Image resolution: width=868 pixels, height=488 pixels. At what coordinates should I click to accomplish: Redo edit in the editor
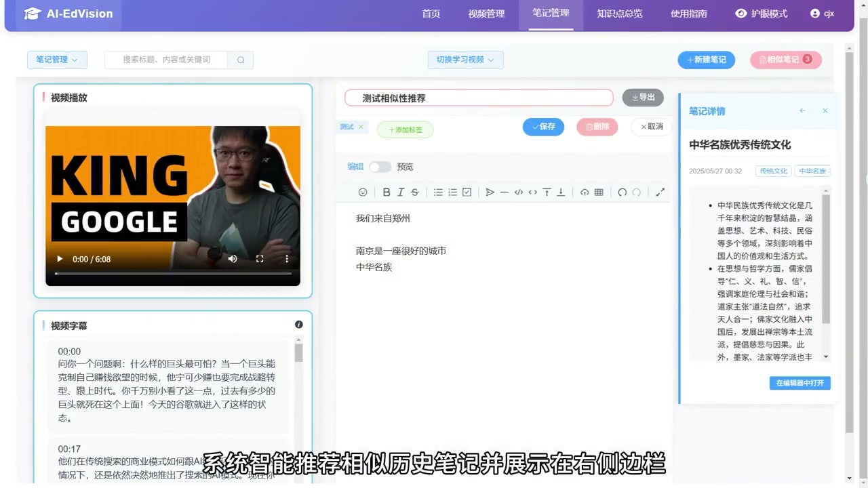click(636, 192)
